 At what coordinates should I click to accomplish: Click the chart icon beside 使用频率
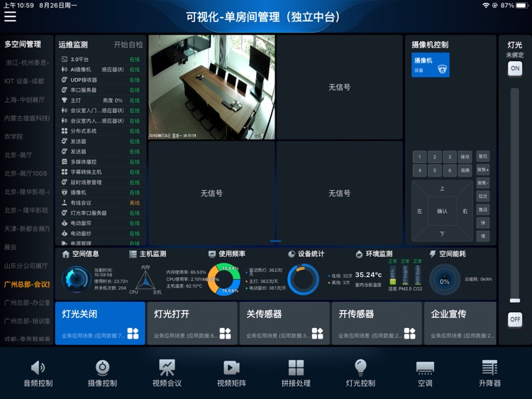tap(212, 254)
